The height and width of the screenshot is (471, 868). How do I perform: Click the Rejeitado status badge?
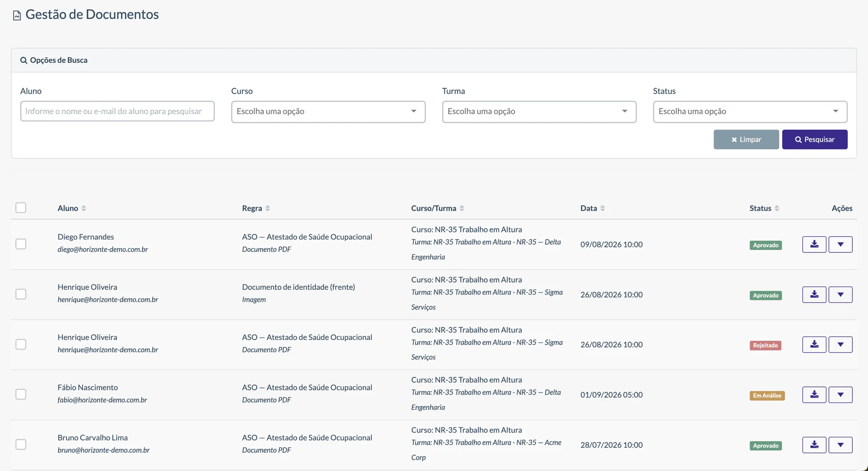point(765,345)
